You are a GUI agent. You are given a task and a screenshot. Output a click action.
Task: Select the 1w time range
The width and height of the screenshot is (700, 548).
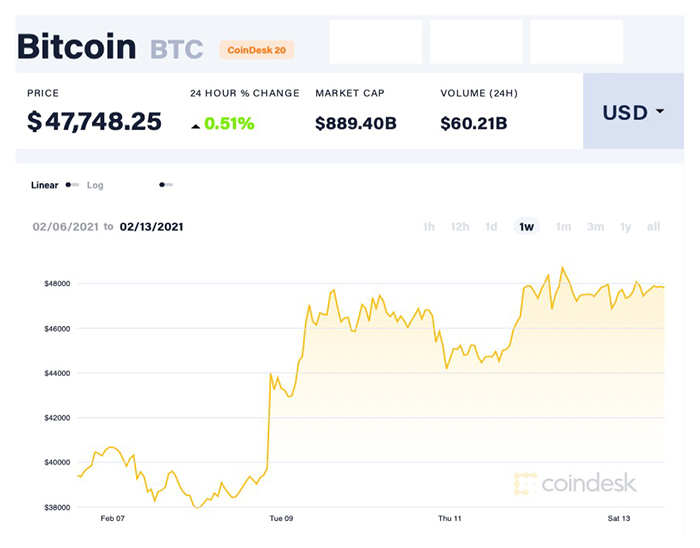[526, 227]
